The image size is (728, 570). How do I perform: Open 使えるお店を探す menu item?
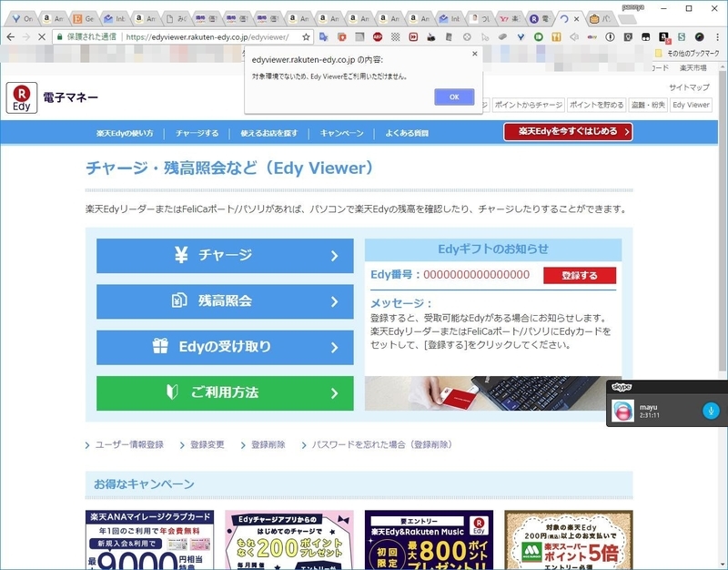point(268,133)
